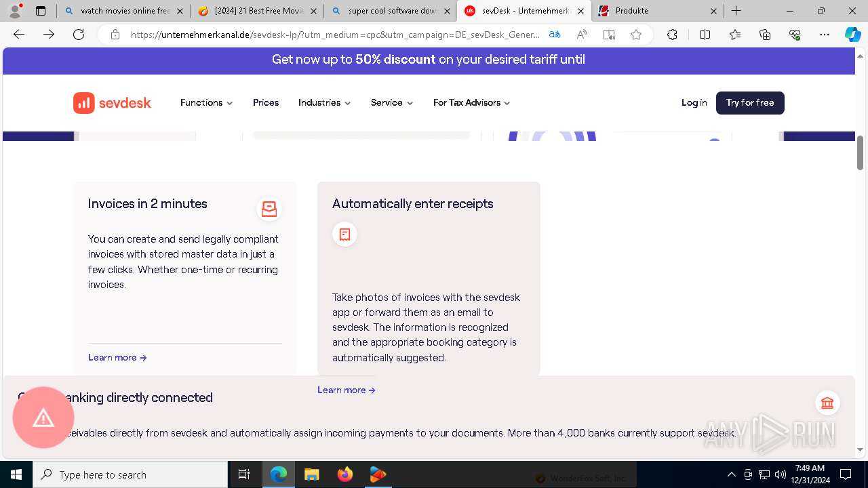Open the notification center icon
The width and height of the screenshot is (868, 488).
846,474
